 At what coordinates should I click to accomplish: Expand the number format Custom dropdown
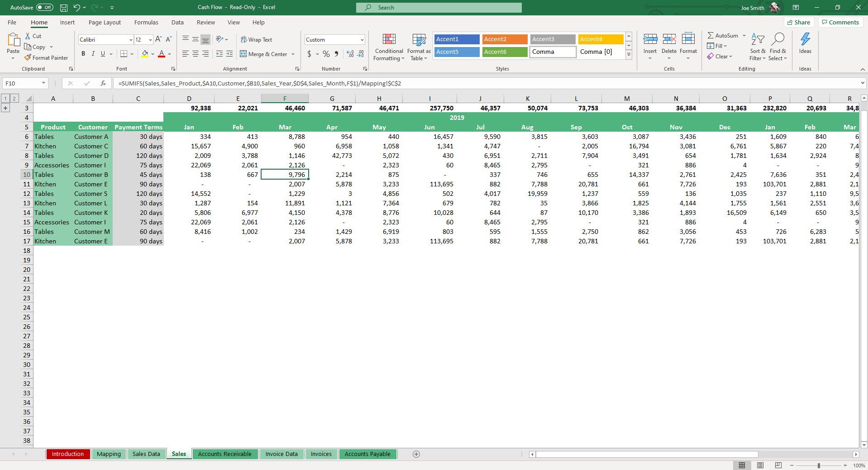(362, 40)
